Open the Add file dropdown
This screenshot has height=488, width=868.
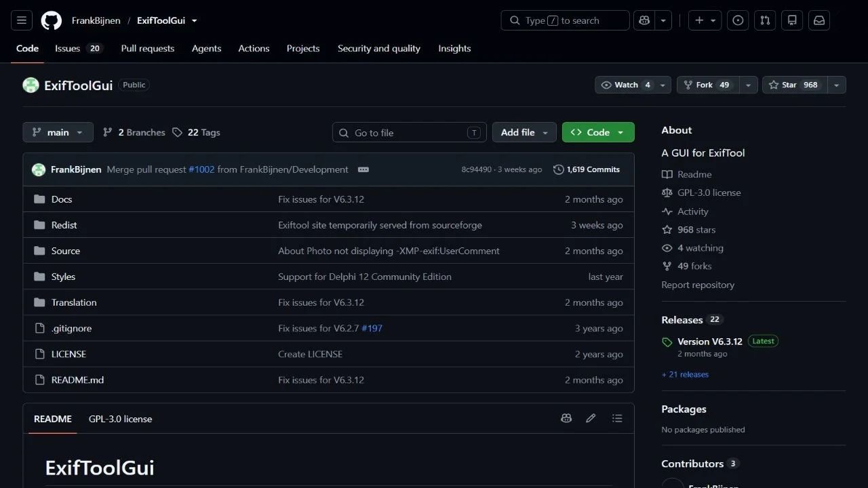[x=524, y=132]
